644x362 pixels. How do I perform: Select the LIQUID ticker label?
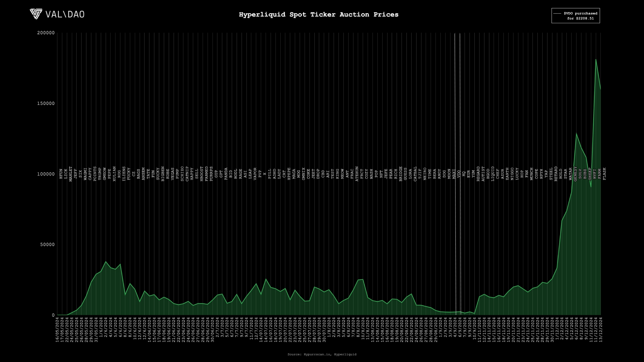[x=493, y=174]
